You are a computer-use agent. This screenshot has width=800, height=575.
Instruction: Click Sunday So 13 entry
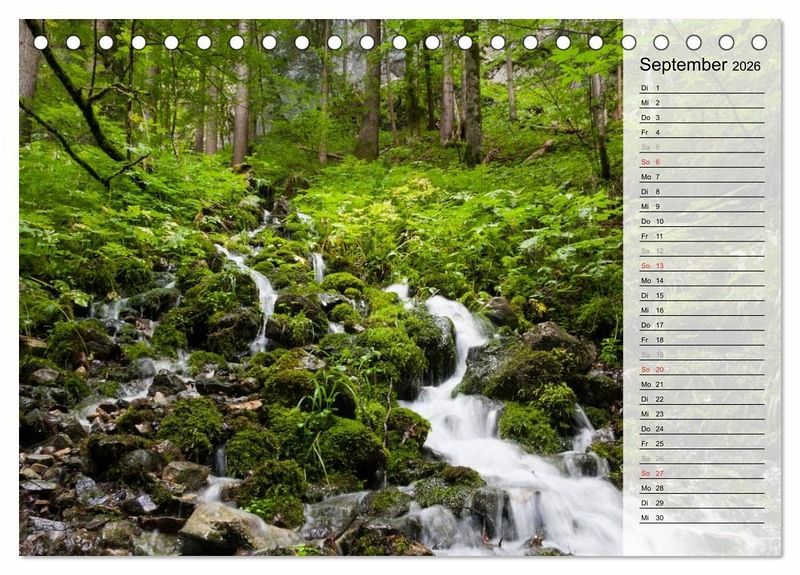[x=701, y=266]
